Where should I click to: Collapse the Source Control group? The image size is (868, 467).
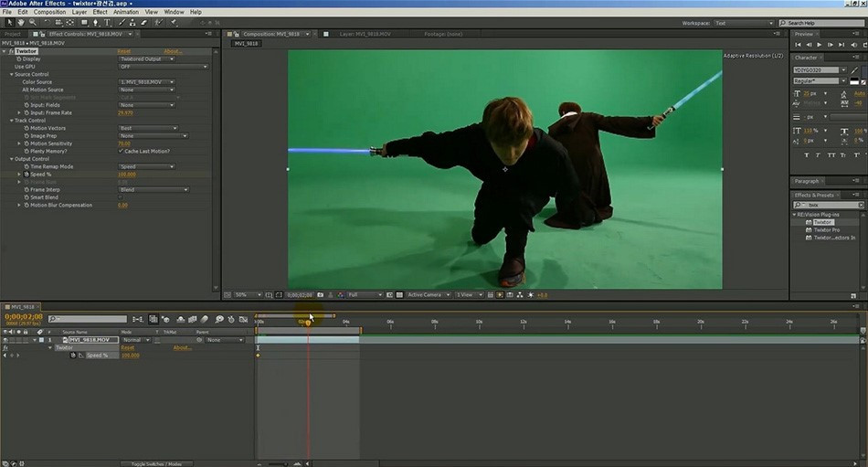12,74
